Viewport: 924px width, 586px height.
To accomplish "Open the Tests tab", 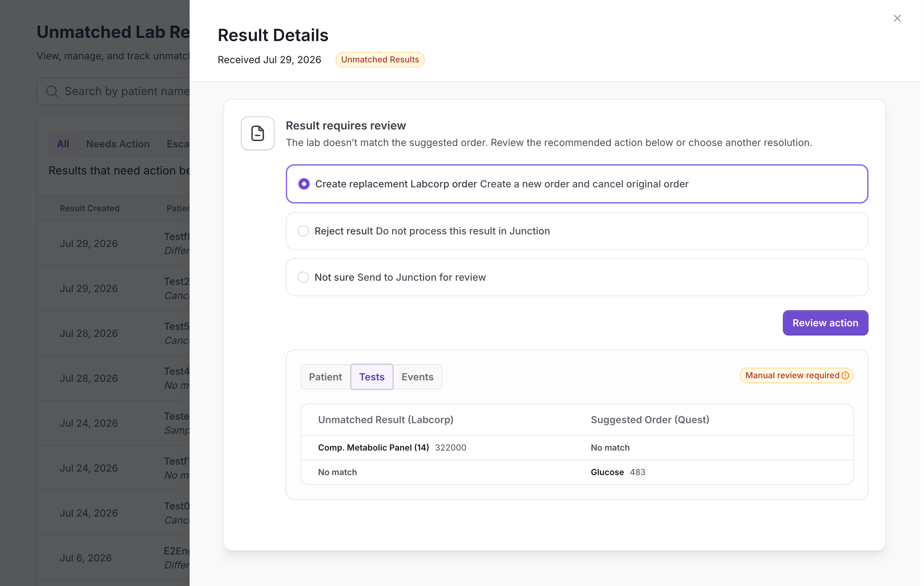I will [371, 377].
